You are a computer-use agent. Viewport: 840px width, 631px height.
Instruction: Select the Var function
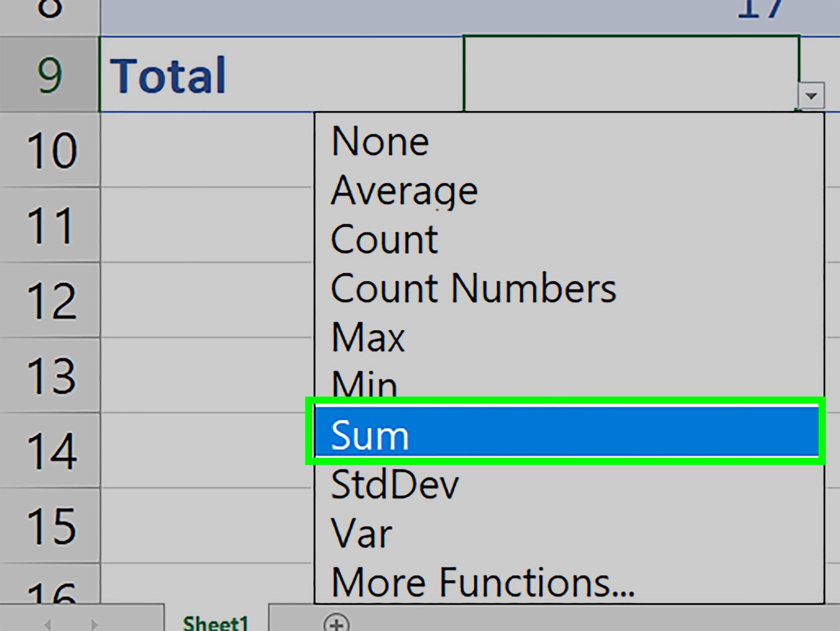tap(569, 533)
